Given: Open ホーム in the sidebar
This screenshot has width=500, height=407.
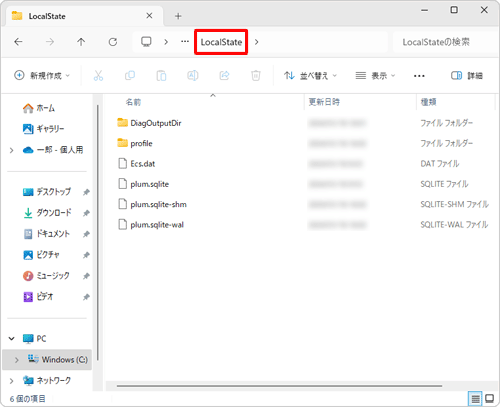Looking at the screenshot, I should (x=39, y=108).
